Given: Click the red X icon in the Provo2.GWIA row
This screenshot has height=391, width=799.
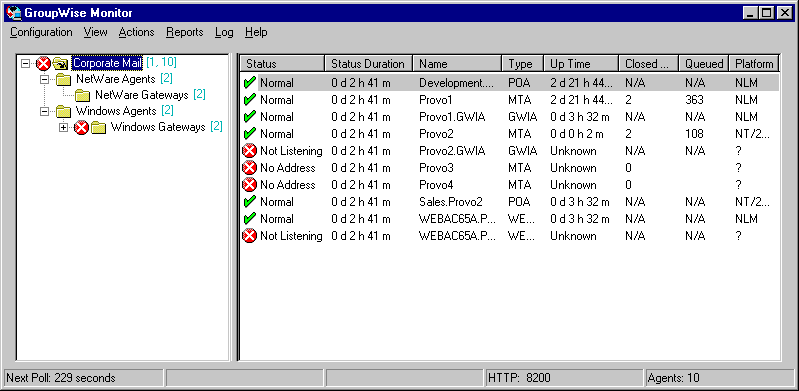Looking at the screenshot, I should 249,151.
